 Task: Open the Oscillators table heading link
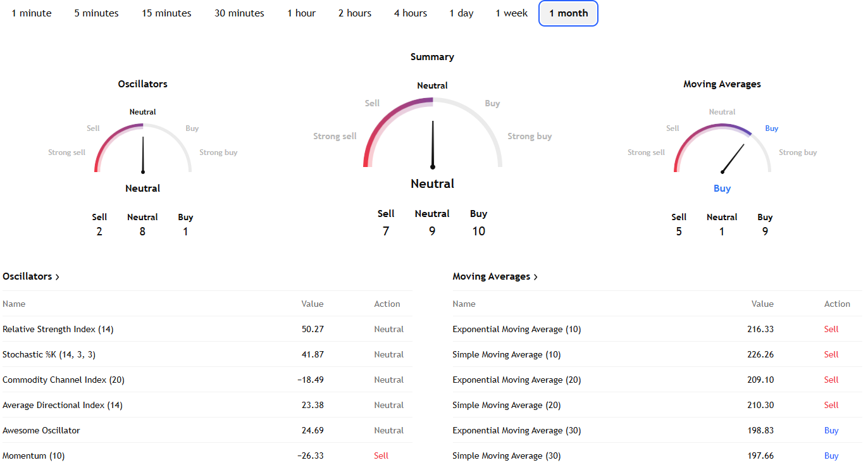tap(27, 276)
